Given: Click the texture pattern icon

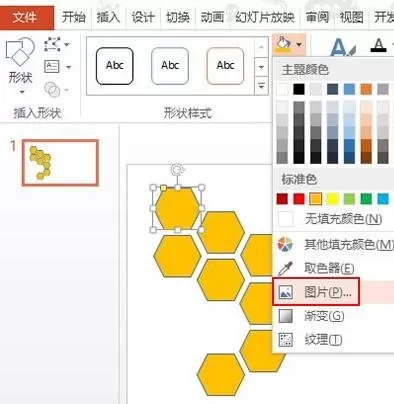Looking at the screenshot, I should pyautogui.click(x=286, y=340).
